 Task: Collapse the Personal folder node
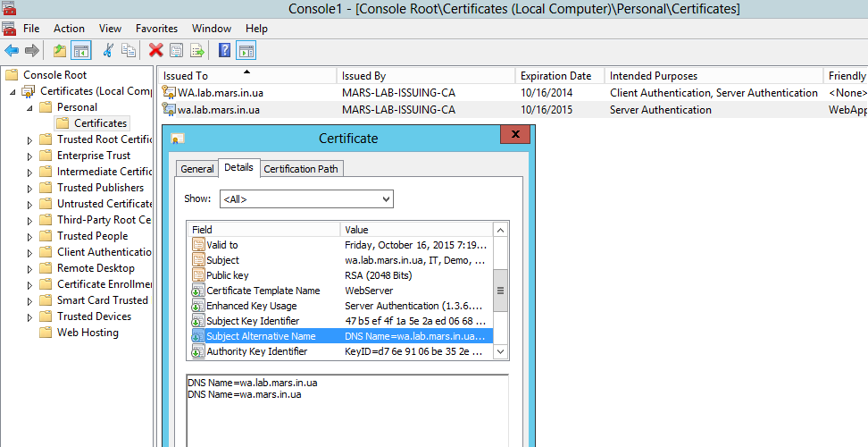29,108
